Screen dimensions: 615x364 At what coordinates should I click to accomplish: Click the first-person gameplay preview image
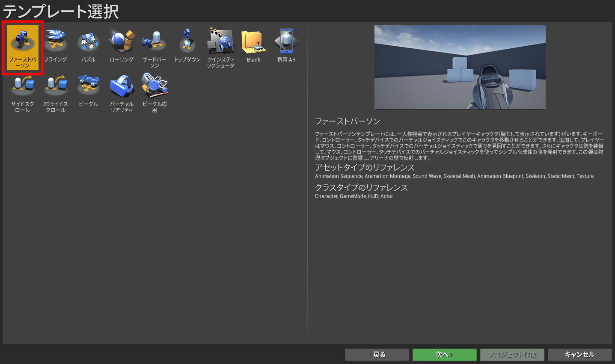(460, 67)
